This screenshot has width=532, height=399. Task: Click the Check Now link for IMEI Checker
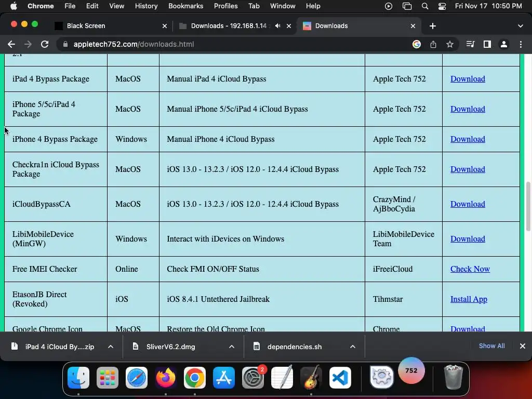click(x=470, y=269)
